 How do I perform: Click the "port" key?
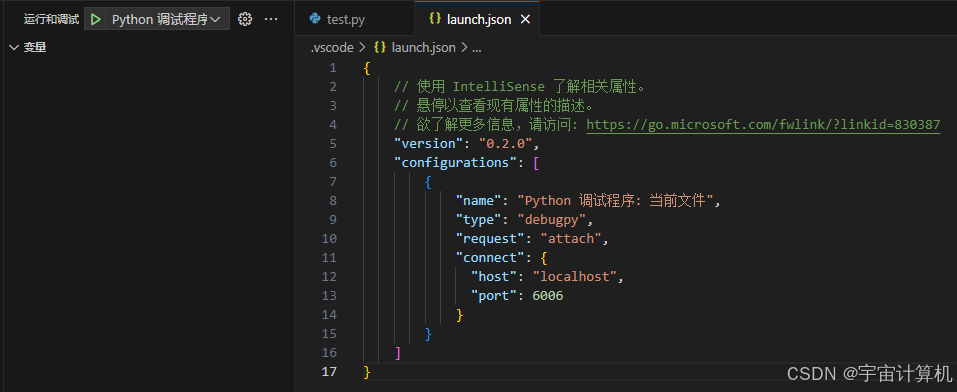pyautogui.click(x=494, y=296)
